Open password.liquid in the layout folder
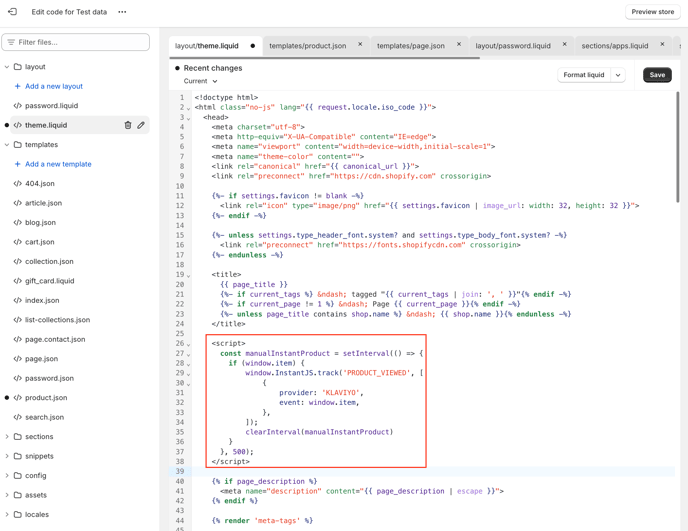The image size is (688, 531). coord(51,105)
